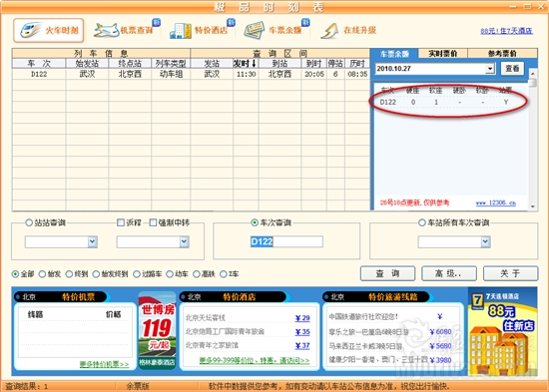Expand the station dropdown under 车站所有车次查询

485,241
